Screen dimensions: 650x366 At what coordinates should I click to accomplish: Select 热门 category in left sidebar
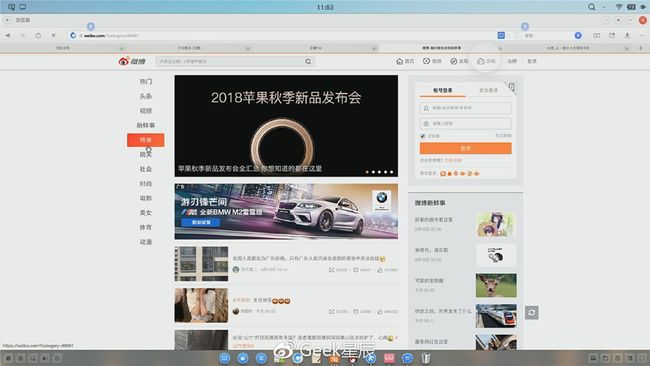[x=146, y=82]
